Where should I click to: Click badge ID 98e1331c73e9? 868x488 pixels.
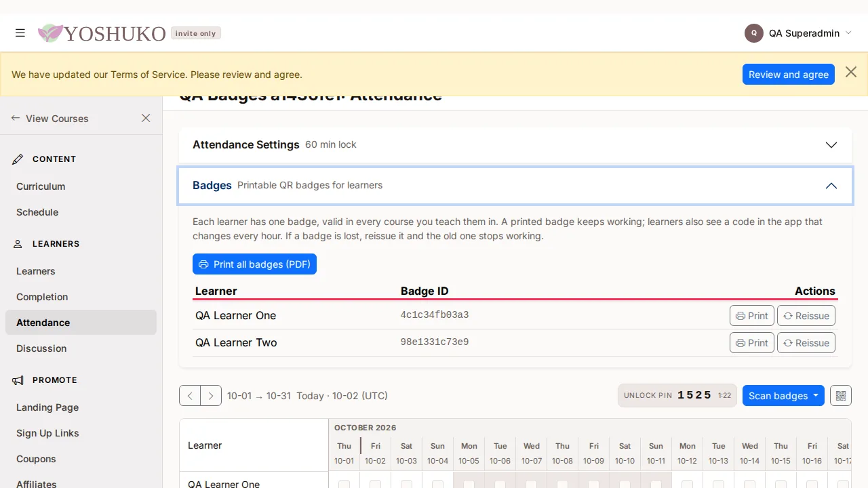click(435, 342)
